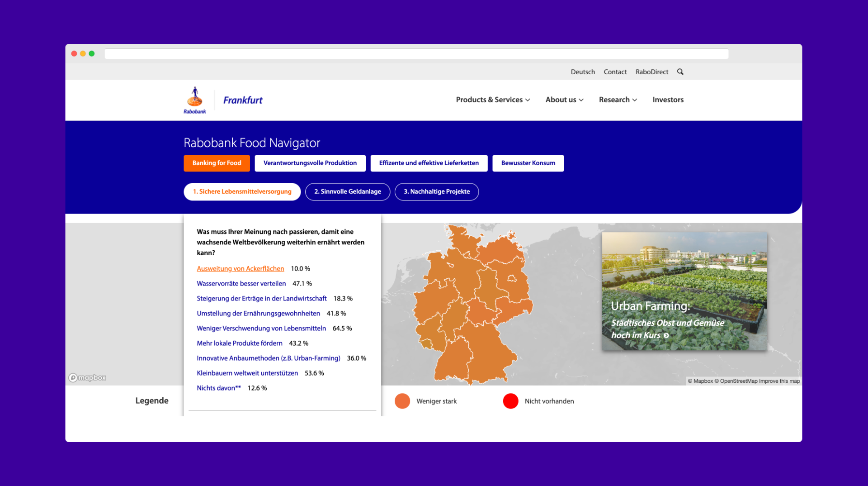Click the Legende label

point(152,400)
